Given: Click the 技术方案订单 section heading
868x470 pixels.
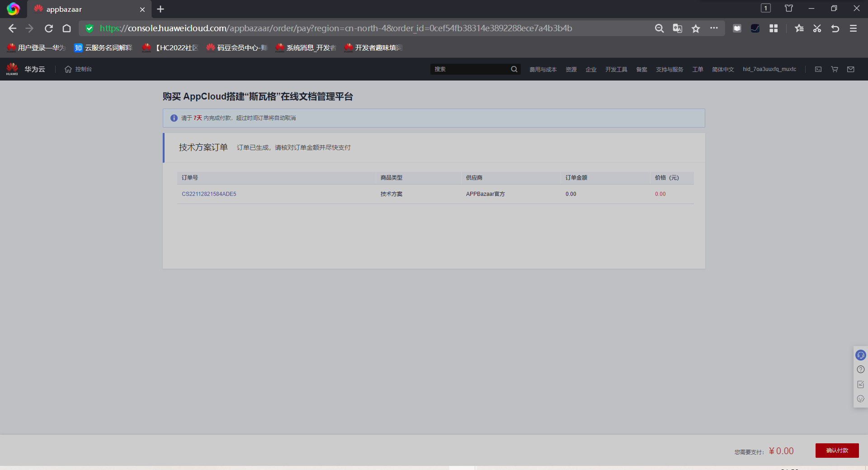Looking at the screenshot, I should point(203,147).
